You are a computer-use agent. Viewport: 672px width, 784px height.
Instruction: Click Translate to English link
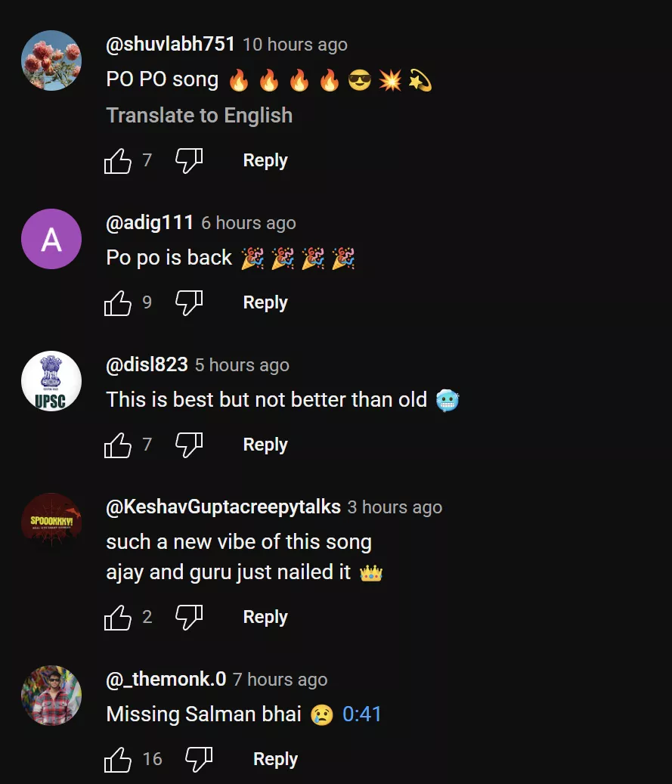199,116
